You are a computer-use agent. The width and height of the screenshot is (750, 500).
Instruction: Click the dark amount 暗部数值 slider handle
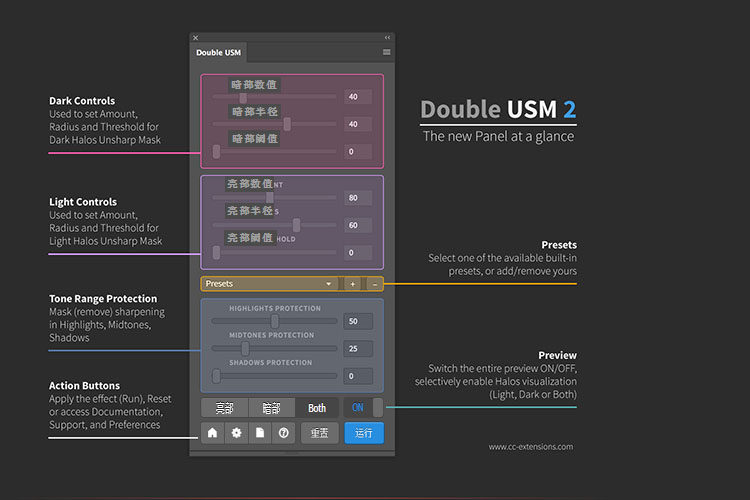click(x=243, y=98)
